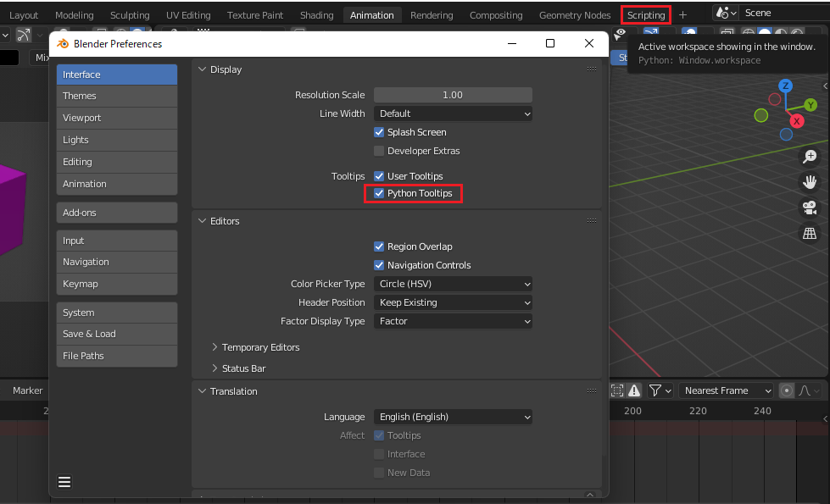Open the Line Width dropdown
The height and width of the screenshot is (504, 830).
pos(453,114)
